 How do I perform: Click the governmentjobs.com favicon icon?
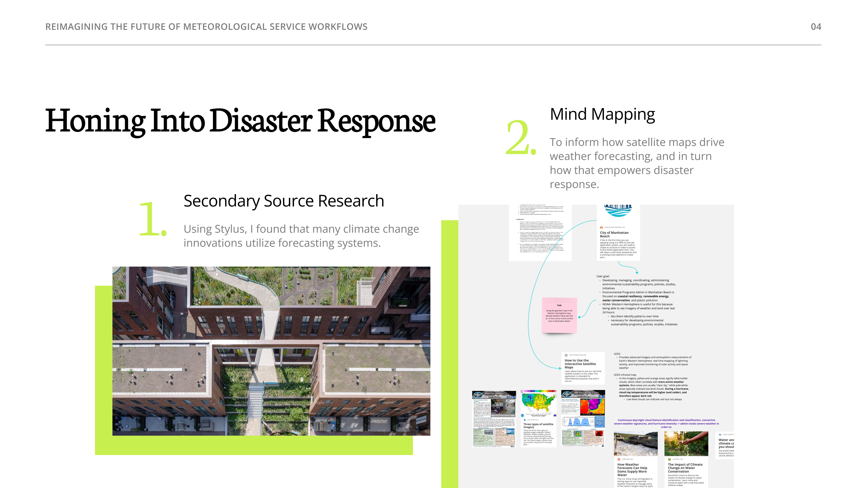[x=601, y=227]
